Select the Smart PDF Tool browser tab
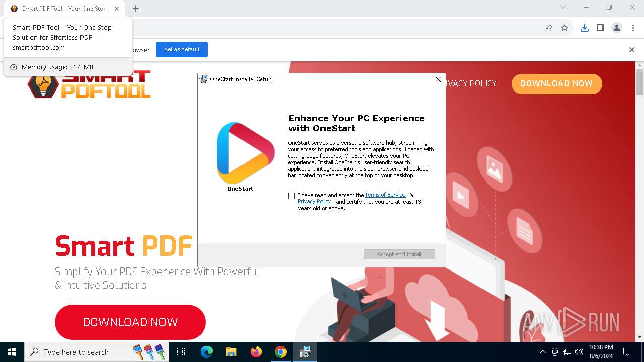Screen dimensions: 644x362 pos(63,9)
